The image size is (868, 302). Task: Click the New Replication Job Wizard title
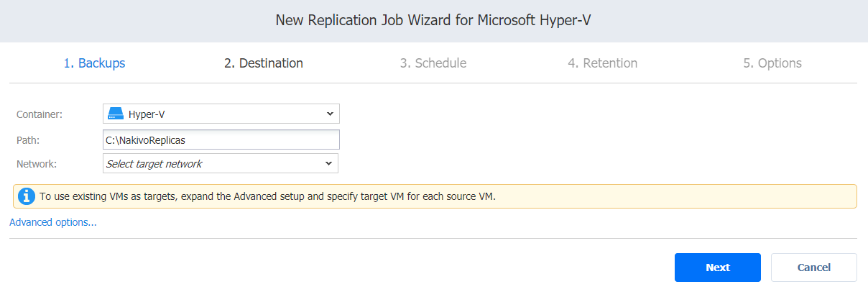pos(434,20)
